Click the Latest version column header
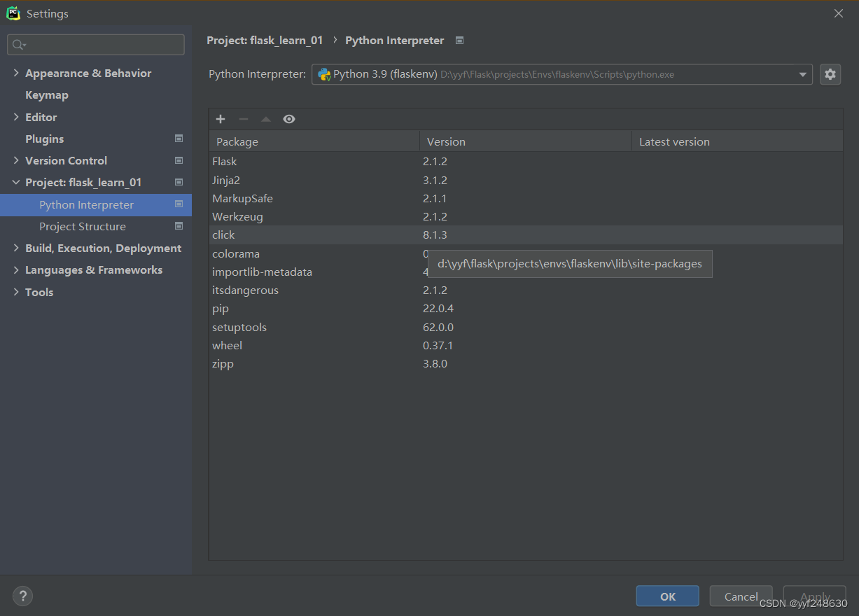The height and width of the screenshot is (616, 859). tap(737, 141)
